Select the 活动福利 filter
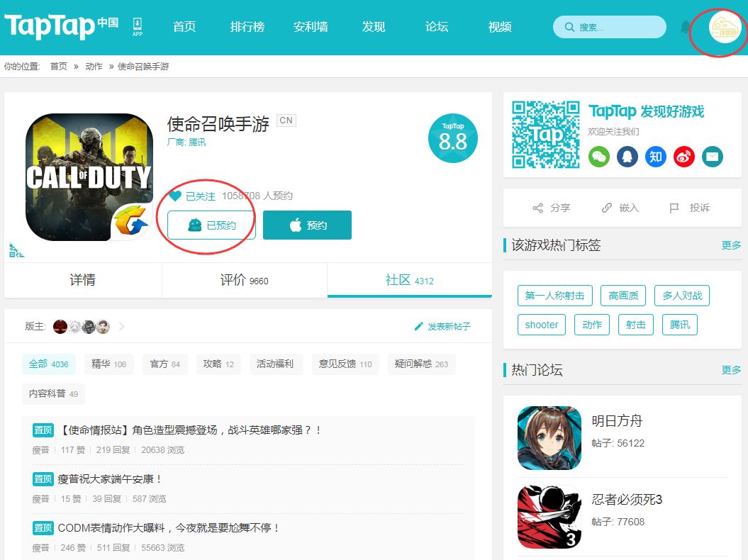The width and height of the screenshot is (748, 560). click(x=275, y=364)
